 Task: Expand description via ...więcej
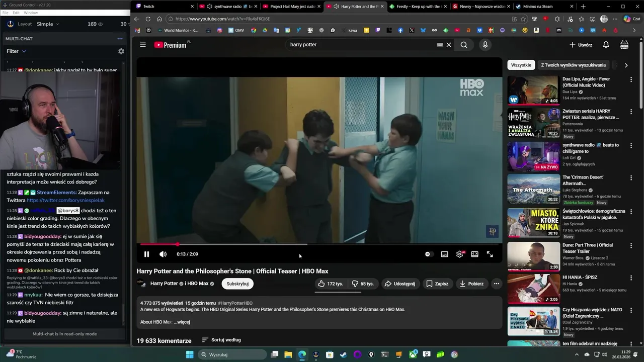[182, 322]
